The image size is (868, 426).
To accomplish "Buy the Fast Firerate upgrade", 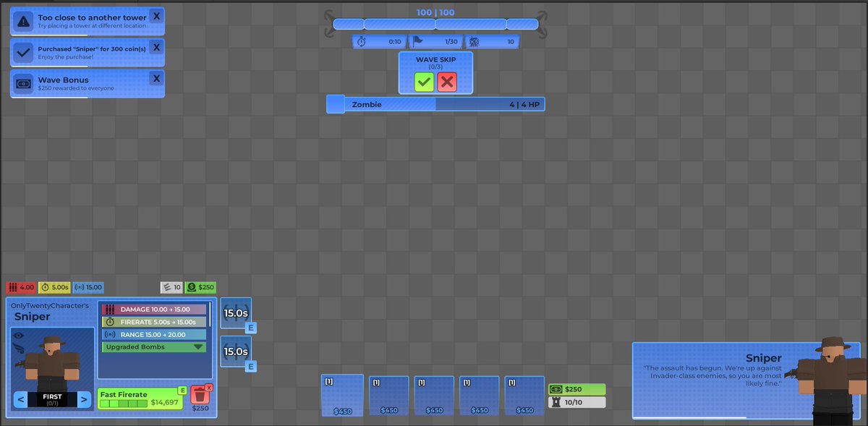I will pos(142,399).
